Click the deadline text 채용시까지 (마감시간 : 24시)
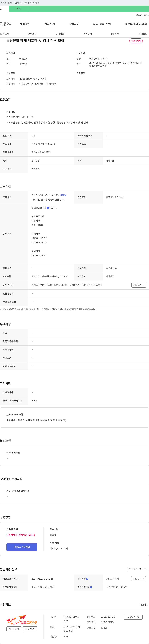This screenshot has height=644, width=149. (21, 535)
